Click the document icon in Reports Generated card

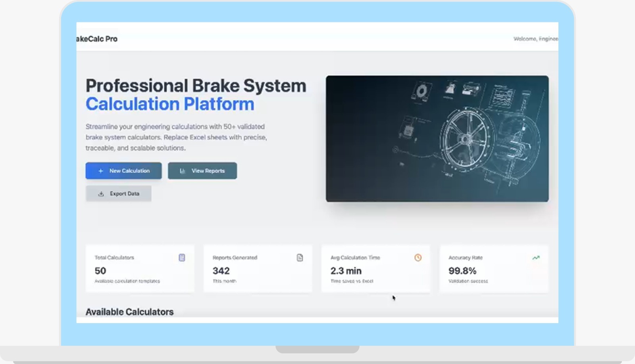(300, 258)
